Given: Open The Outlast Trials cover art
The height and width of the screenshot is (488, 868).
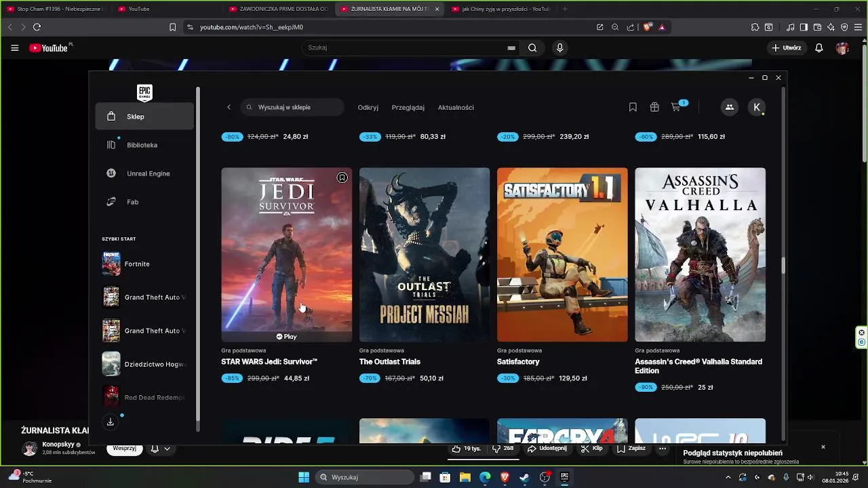Looking at the screenshot, I should tap(425, 255).
